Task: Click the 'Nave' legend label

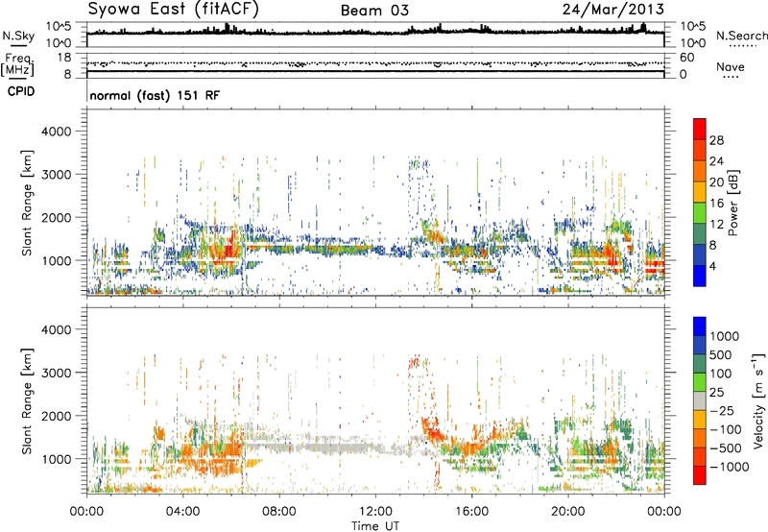Action: point(731,67)
